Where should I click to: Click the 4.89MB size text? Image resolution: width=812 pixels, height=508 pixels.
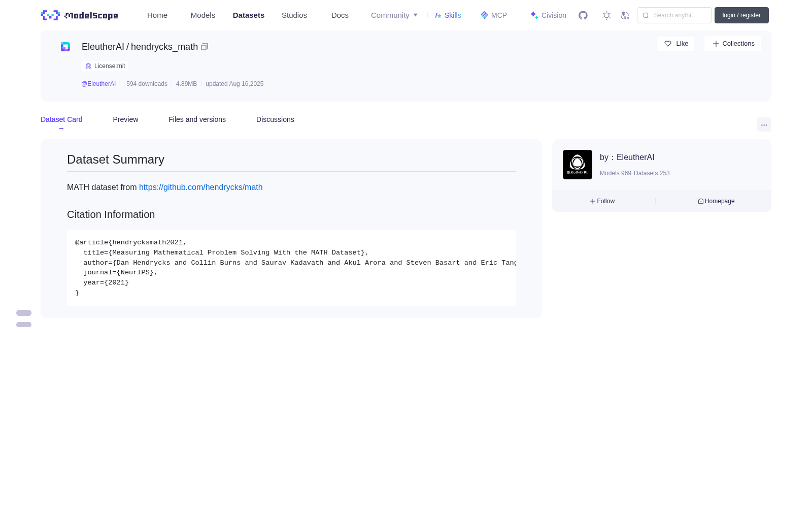[186, 84]
